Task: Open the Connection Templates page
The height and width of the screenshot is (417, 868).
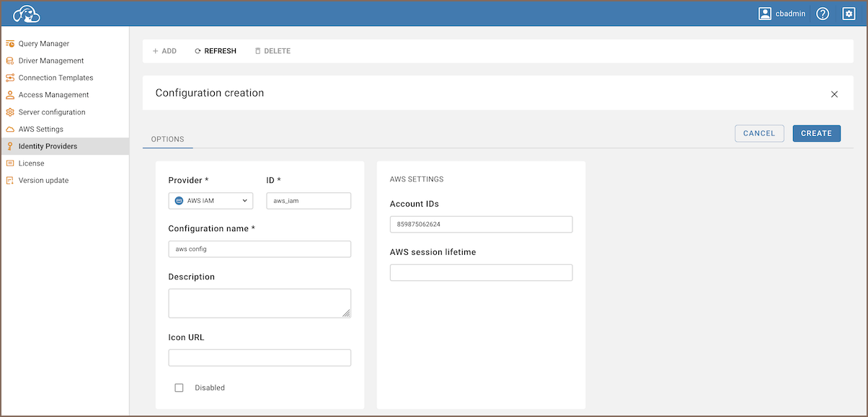Action: [56, 78]
